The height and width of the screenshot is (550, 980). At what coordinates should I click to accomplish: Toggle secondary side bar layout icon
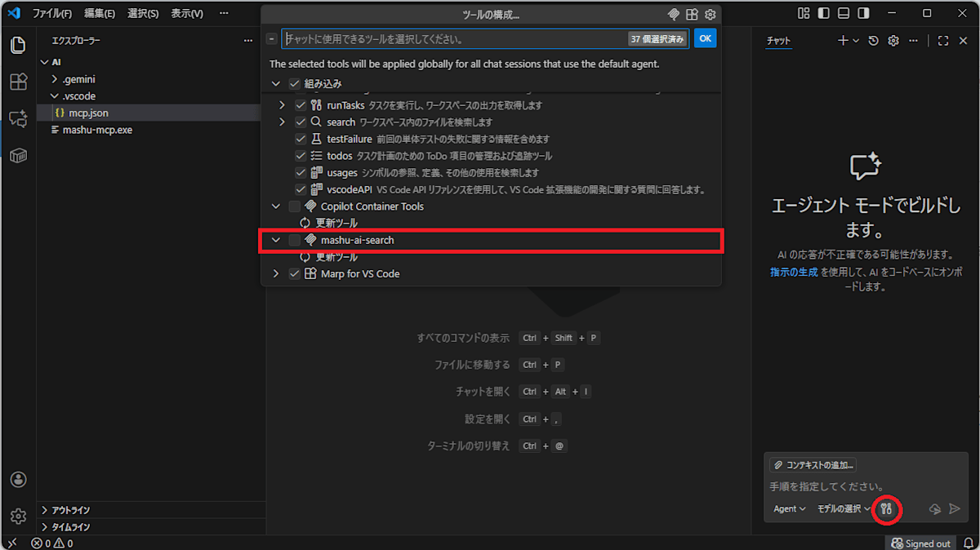tap(864, 13)
